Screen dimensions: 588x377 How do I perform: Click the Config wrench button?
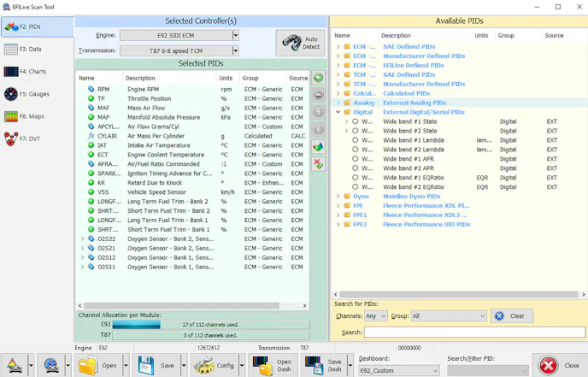215,365
